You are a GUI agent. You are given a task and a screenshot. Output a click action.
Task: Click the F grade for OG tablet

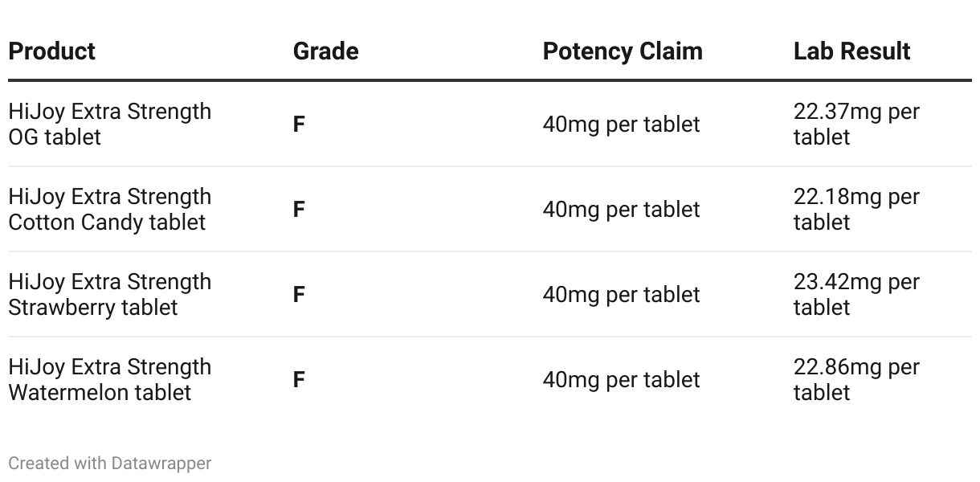(299, 125)
